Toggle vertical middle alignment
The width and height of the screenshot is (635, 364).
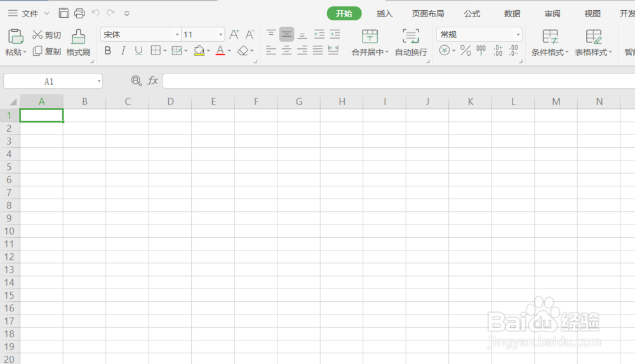pyautogui.click(x=286, y=34)
